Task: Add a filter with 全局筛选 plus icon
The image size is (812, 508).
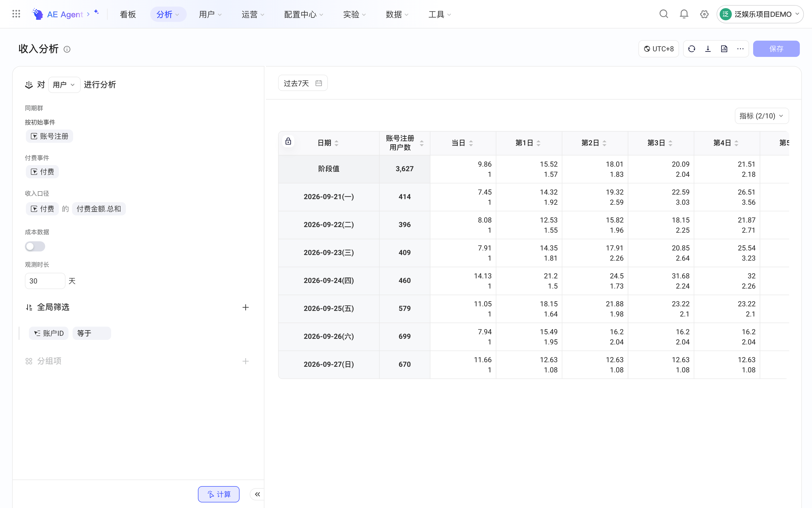Action: (x=246, y=307)
